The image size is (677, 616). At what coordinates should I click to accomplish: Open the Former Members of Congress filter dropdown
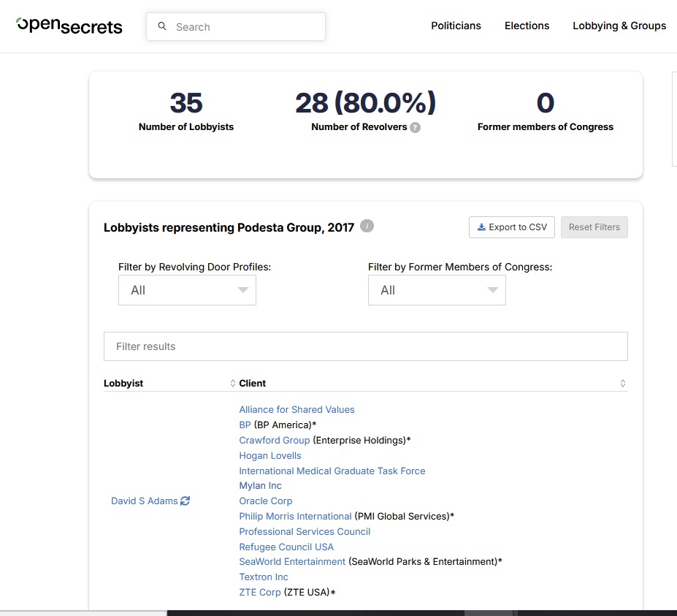point(437,290)
